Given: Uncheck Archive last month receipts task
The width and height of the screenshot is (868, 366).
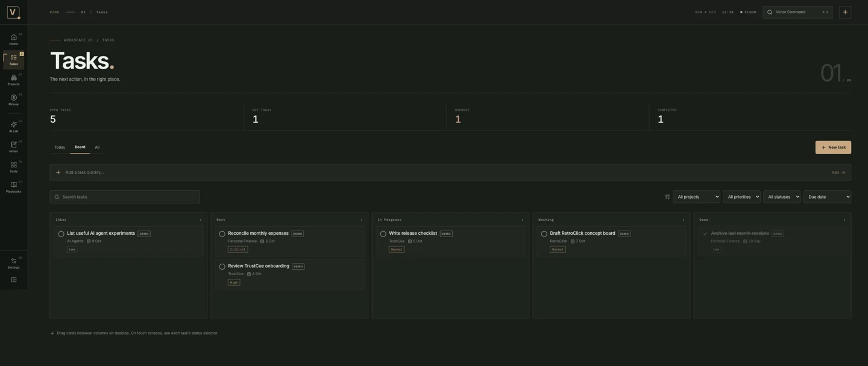Looking at the screenshot, I should click(x=705, y=234).
